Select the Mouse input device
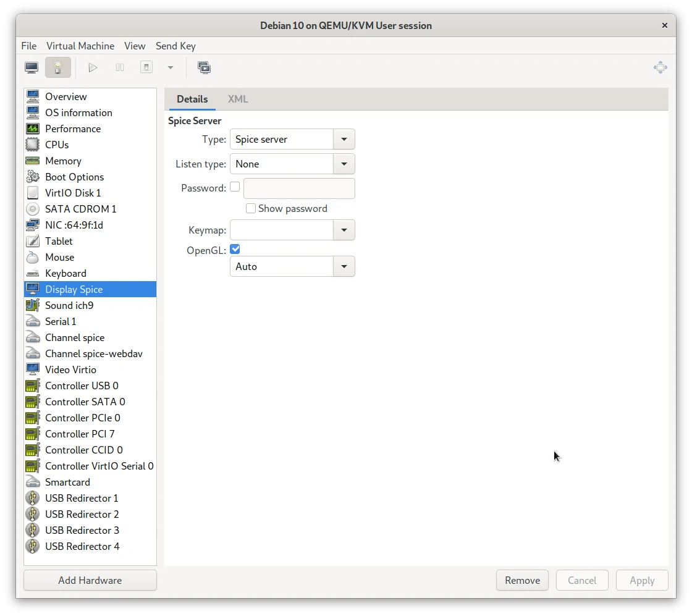692x616 pixels. 90,257
